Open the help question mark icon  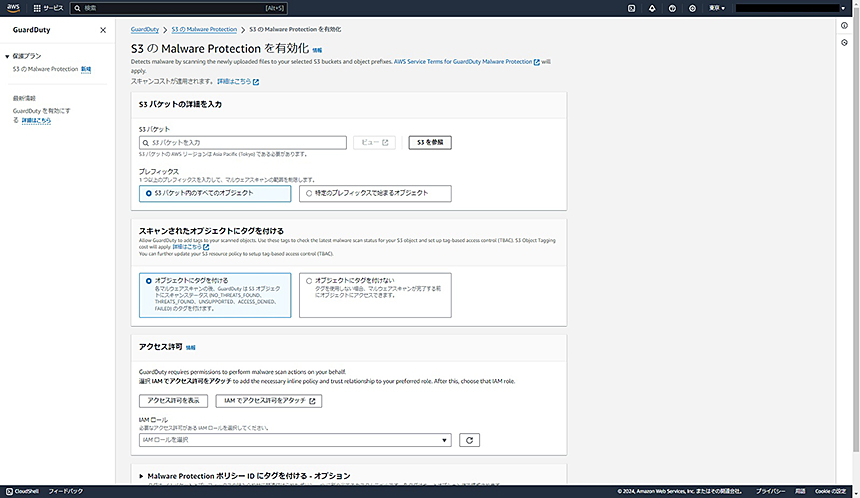tap(672, 8)
